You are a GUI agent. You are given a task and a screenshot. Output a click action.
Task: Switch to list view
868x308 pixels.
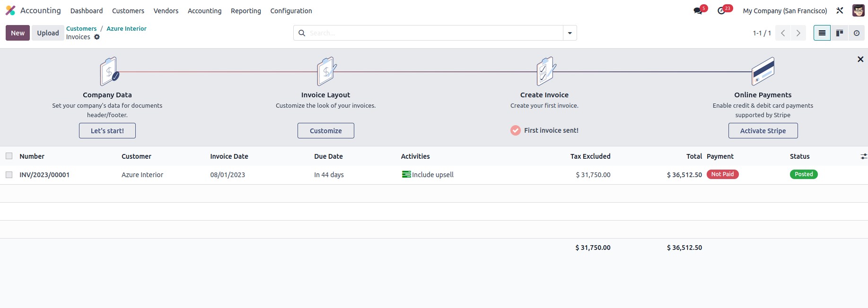tap(822, 33)
